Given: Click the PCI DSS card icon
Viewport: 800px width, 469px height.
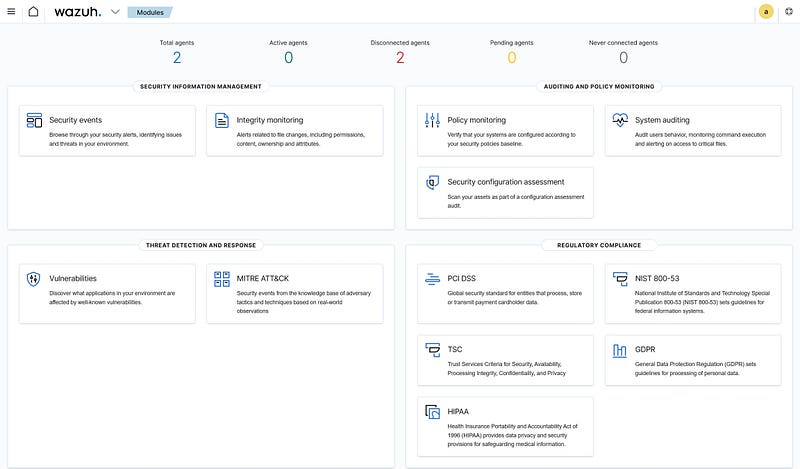Looking at the screenshot, I should (x=432, y=279).
